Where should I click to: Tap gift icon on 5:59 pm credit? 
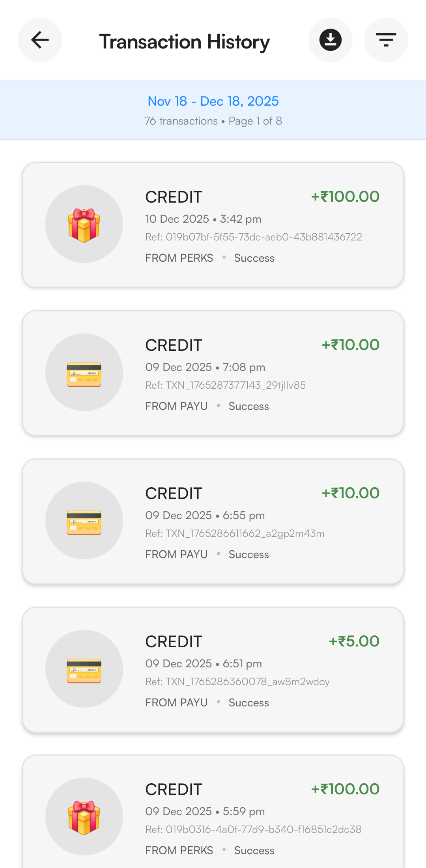click(x=84, y=817)
